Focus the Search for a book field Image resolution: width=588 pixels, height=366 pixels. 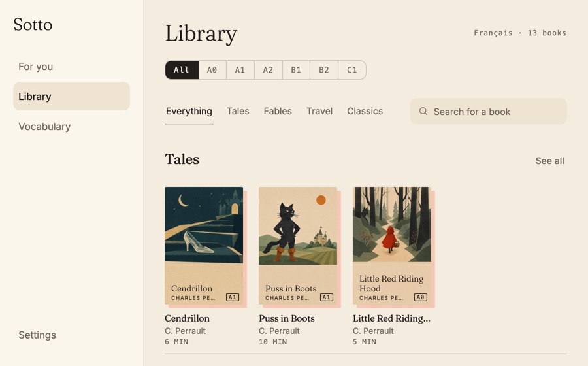click(x=488, y=111)
